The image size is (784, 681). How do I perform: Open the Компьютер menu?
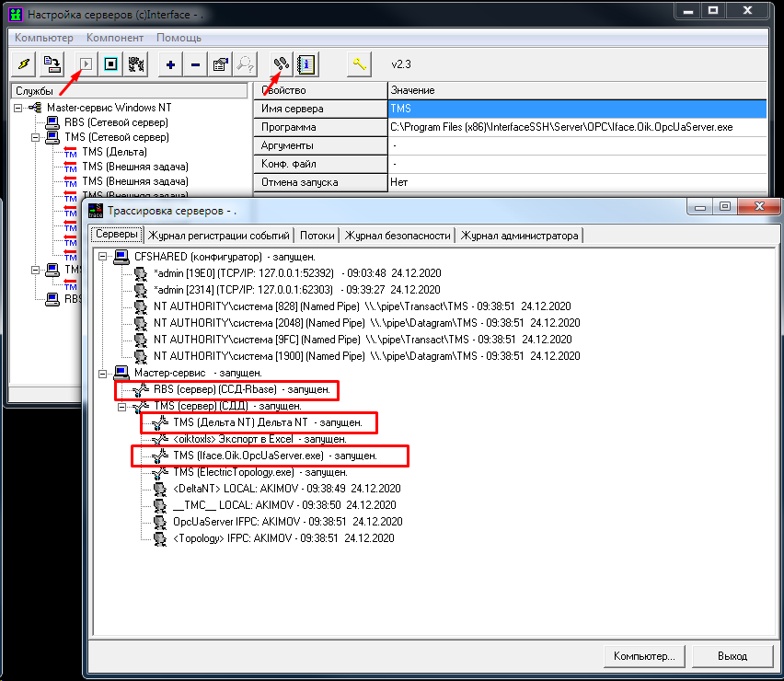43,38
